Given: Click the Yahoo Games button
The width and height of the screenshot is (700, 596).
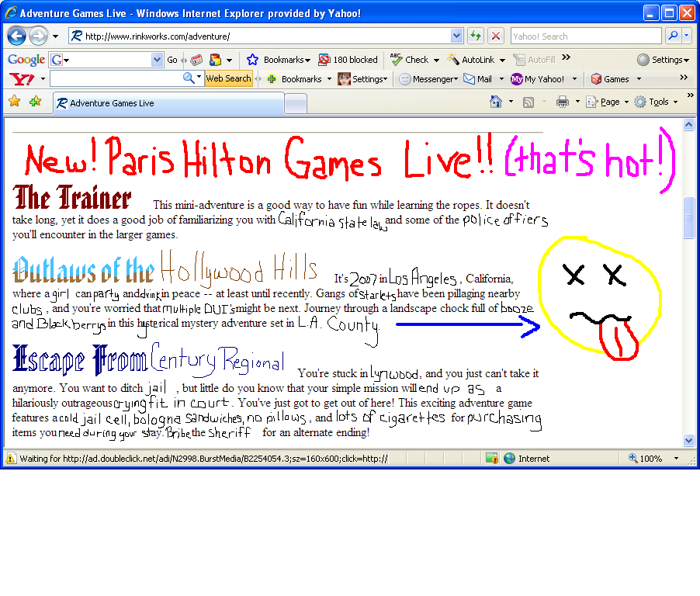Looking at the screenshot, I should pyautogui.click(x=610, y=79).
